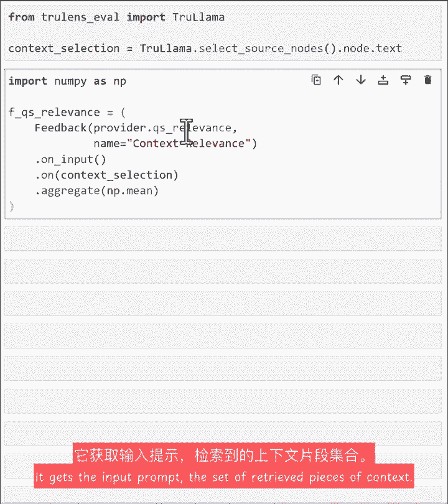Insert a cell below the current cell
This screenshot has height=504, width=448.
click(x=406, y=80)
